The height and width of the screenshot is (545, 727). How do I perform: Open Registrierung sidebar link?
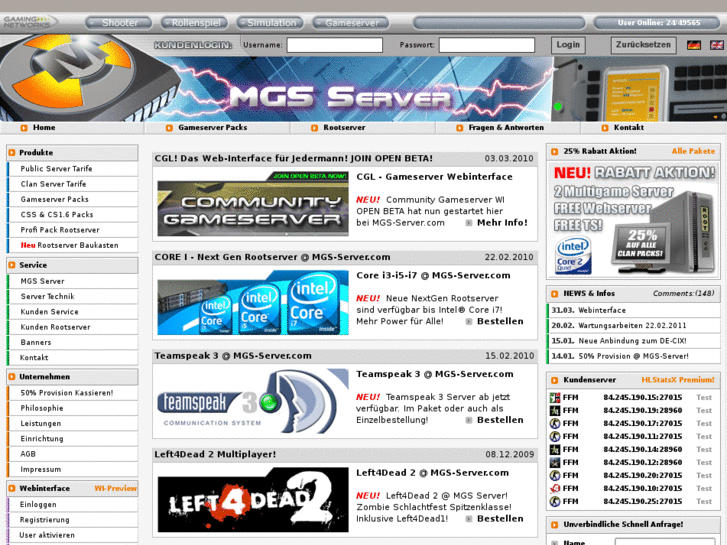tap(45, 520)
